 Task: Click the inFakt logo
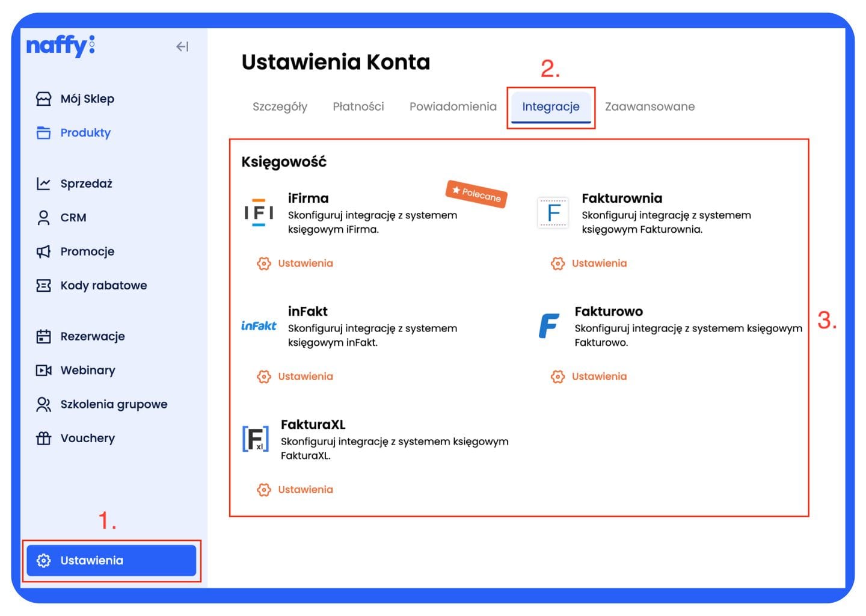pyautogui.click(x=259, y=325)
